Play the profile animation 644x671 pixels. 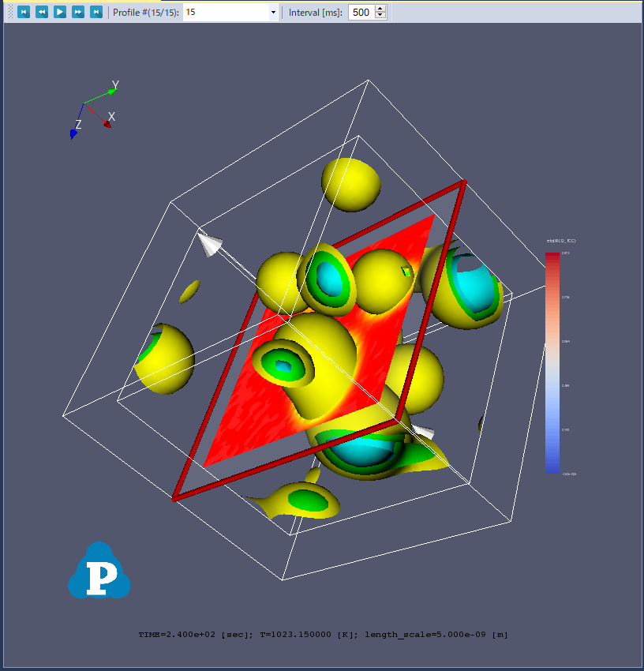coord(60,13)
